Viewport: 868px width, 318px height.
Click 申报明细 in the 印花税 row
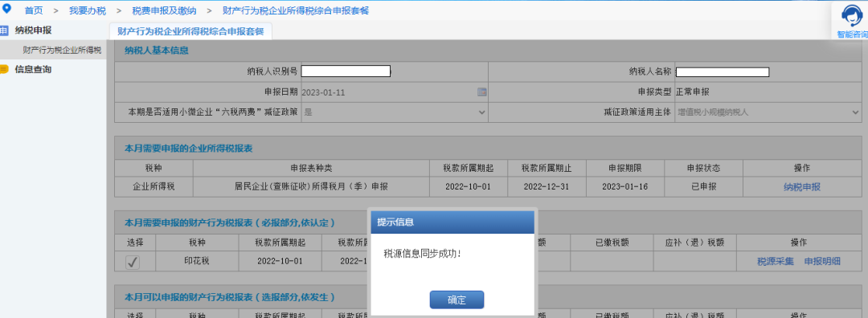click(x=822, y=261)
